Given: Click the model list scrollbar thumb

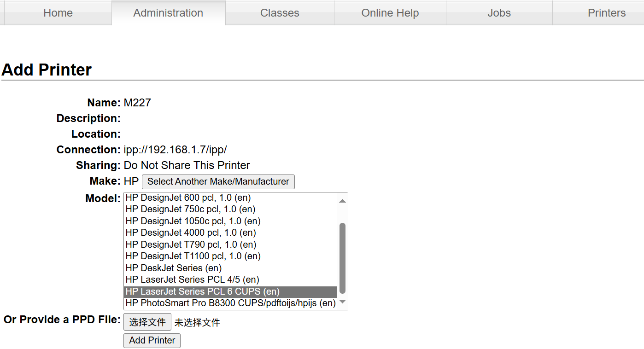Looking at the screenshot, I should 342,258.
